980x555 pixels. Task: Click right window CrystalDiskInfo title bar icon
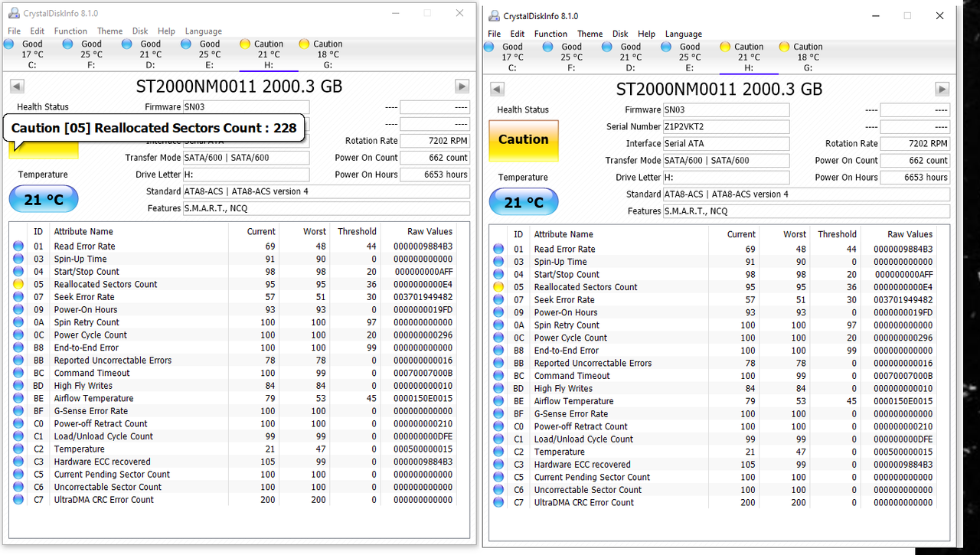tap(494, 16)
